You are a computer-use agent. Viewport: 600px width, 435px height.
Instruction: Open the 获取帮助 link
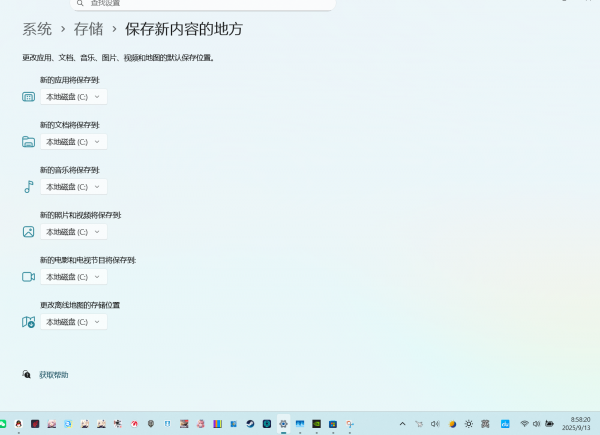coord(54,375)
